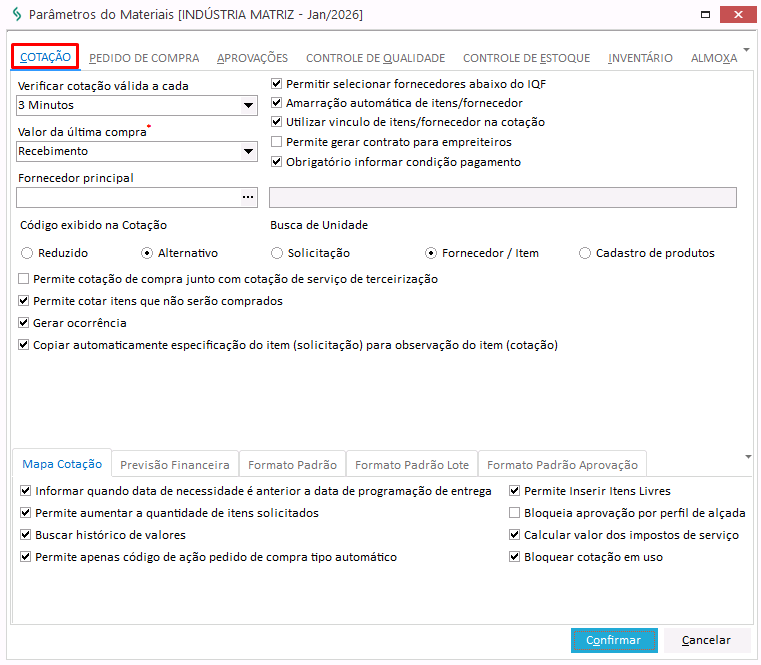Close the window with red X
Screen dimensions: 761x665
coord(738,15)
